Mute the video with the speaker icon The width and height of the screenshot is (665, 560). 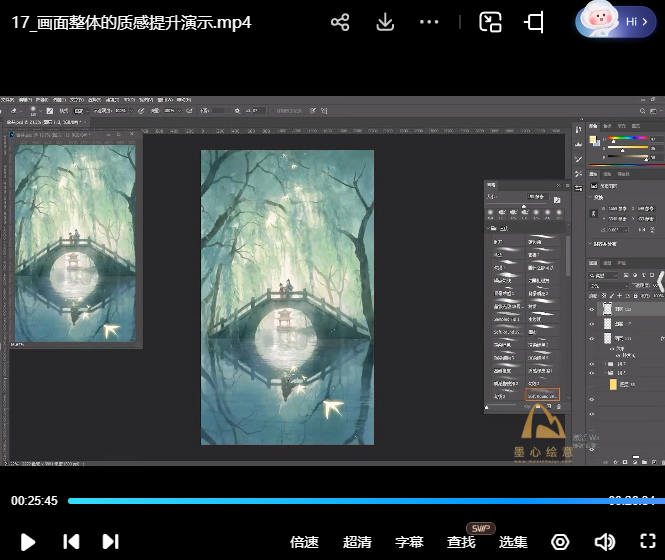[x=604, y=541]
